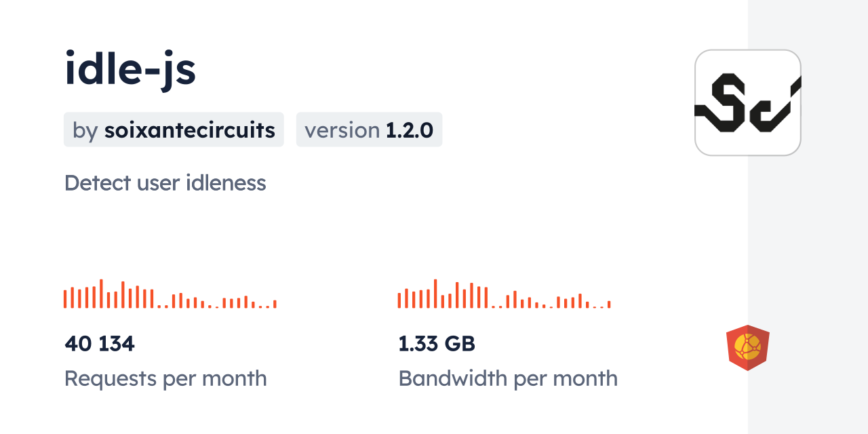This screenshot has width=868, height=434.
Task: Click the last bar of bandwidth chart
Action: [x=609, y=304]
